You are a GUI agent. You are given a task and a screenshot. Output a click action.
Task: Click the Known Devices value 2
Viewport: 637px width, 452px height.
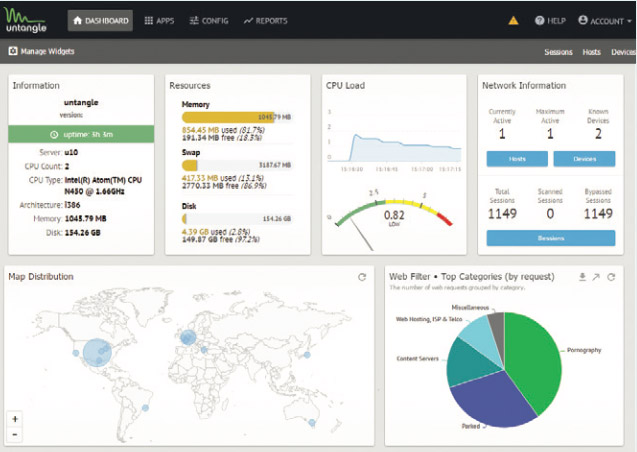[598, 134]
